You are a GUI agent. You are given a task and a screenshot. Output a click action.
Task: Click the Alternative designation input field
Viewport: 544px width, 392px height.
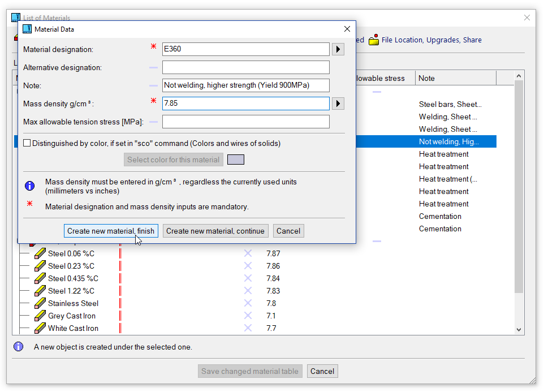245,67
